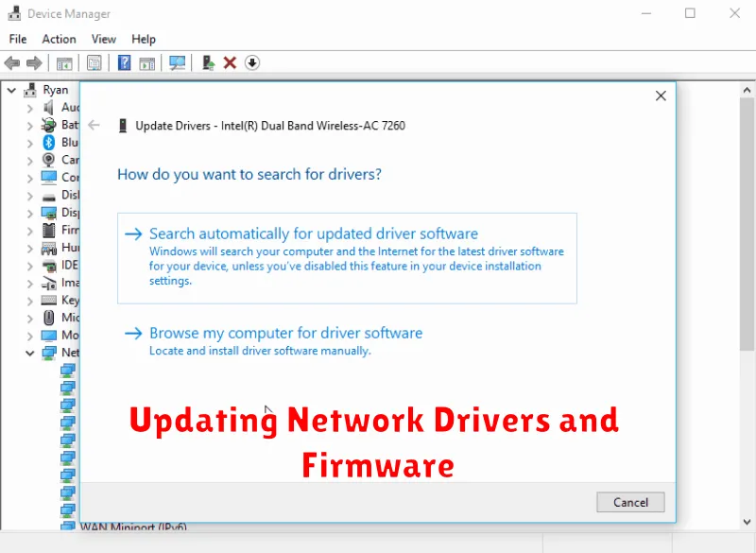
Task: Select the Imaging devices category icon
Action: tap(49, 283)
